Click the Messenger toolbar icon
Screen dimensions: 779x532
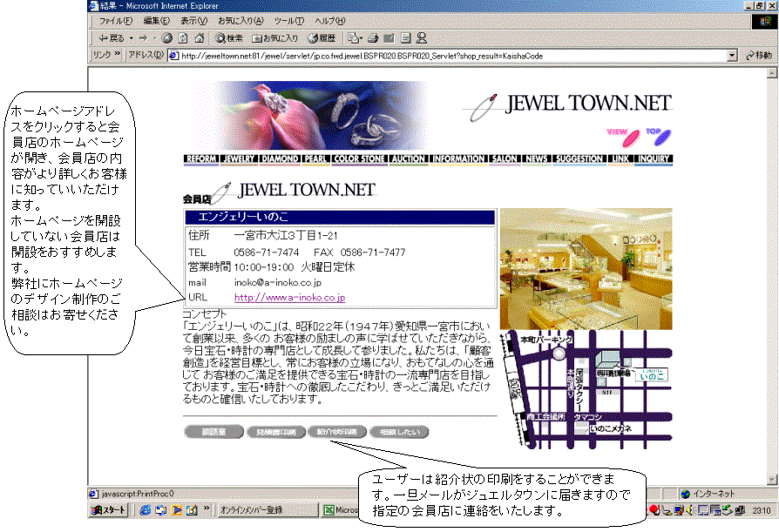point(422,37)
